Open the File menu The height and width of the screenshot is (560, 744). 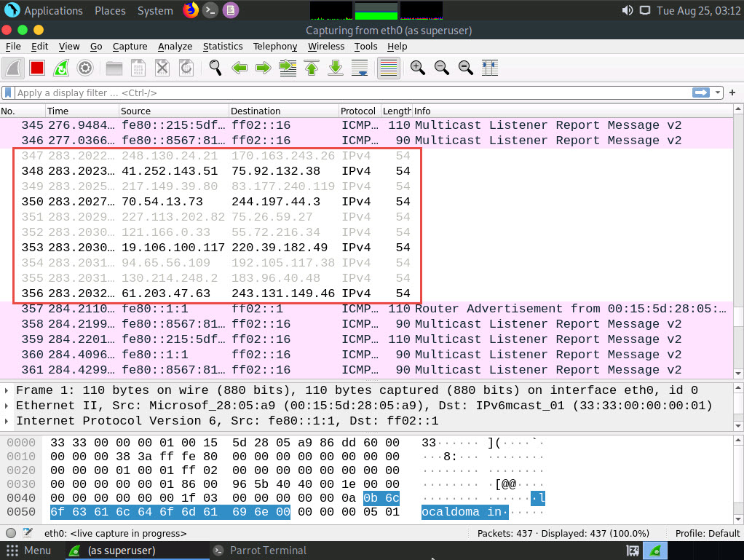click(x=13, y=47)
